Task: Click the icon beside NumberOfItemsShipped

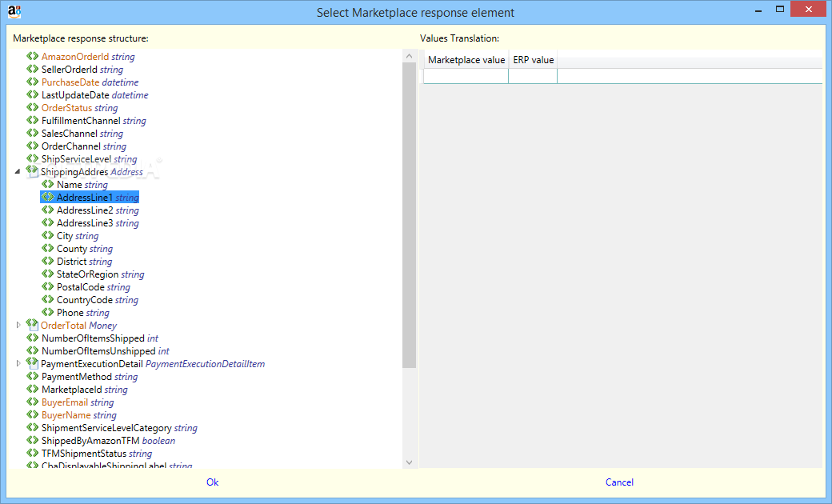Action: click(x=32, y=338)
